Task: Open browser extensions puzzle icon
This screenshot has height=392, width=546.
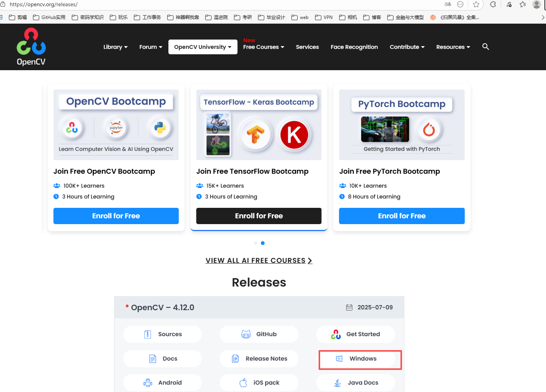Action: 493,4
